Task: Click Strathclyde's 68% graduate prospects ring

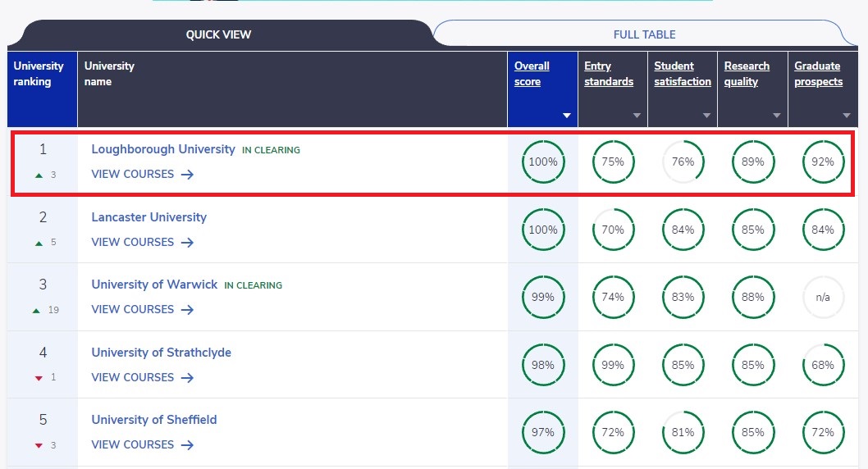Action: tap(823, 365)
